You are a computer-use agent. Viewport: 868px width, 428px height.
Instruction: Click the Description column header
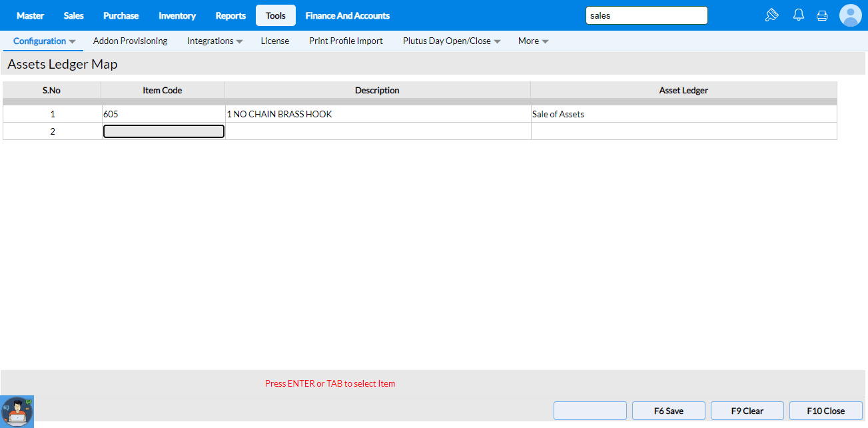tap(378, 90)
